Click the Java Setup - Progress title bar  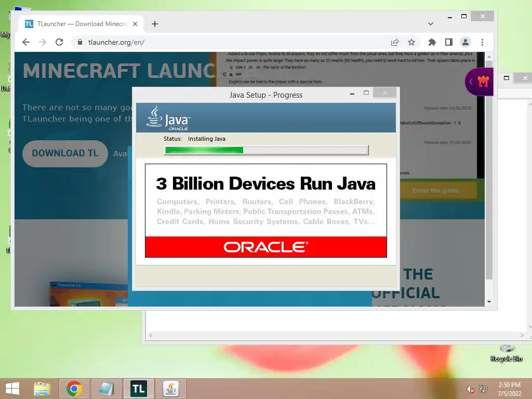pyautogui.click(x=265, y=95)
